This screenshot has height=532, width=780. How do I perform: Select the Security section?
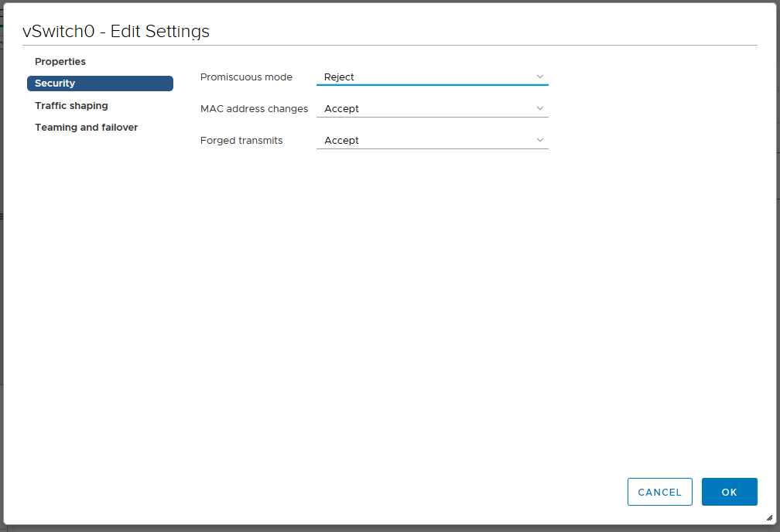click(100, 84)
